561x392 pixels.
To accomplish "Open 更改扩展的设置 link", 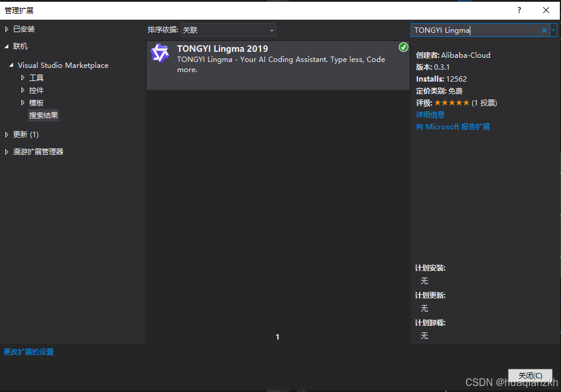I will click(x=29, y=352).
